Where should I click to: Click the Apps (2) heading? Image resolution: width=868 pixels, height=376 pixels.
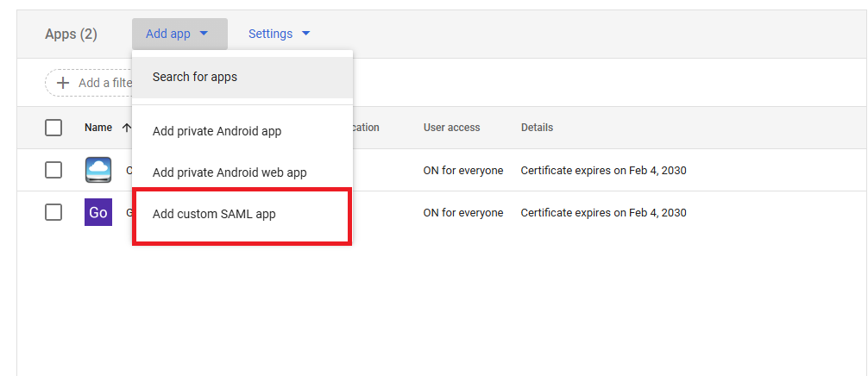(x=71, y=34)
